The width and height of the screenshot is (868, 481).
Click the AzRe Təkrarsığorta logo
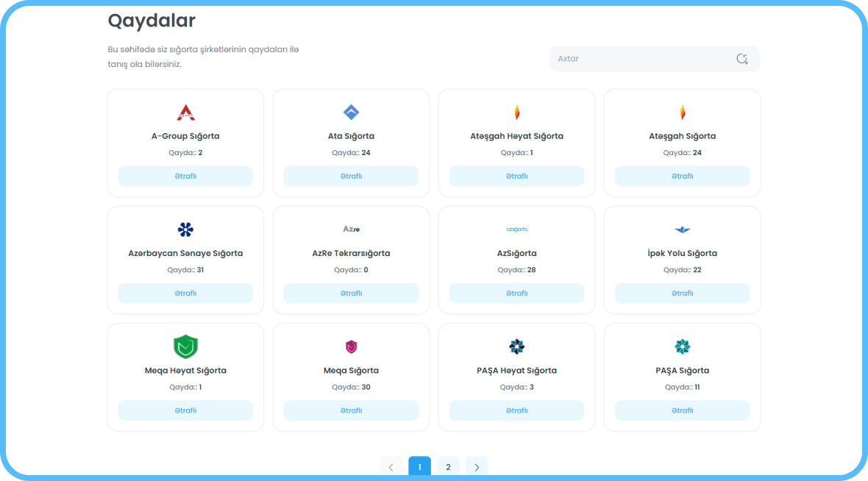coord(351,229)
